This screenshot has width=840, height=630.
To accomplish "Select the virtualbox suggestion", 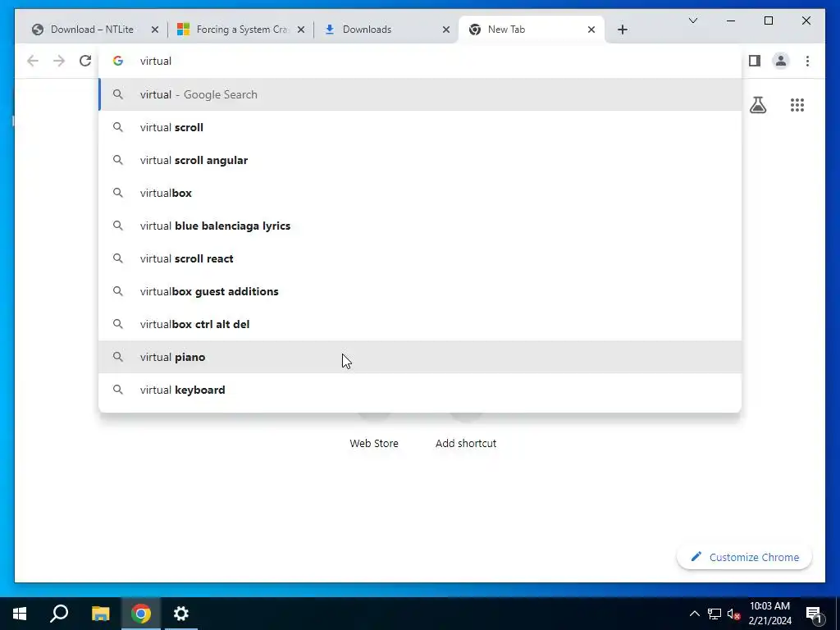I will coord(420,193).
